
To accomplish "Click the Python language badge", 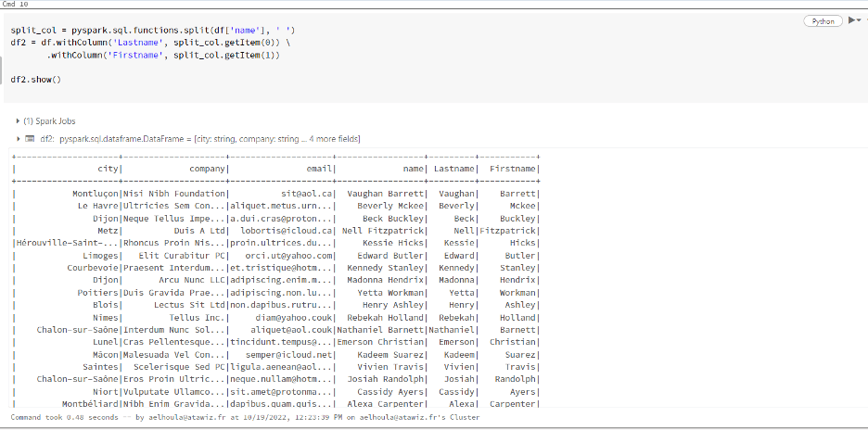I will pos(823,21).
